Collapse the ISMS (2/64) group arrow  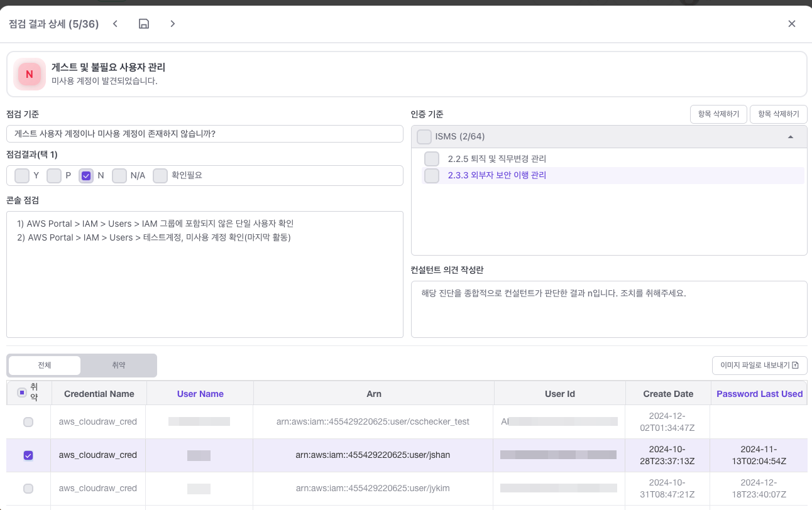[790, 137]
